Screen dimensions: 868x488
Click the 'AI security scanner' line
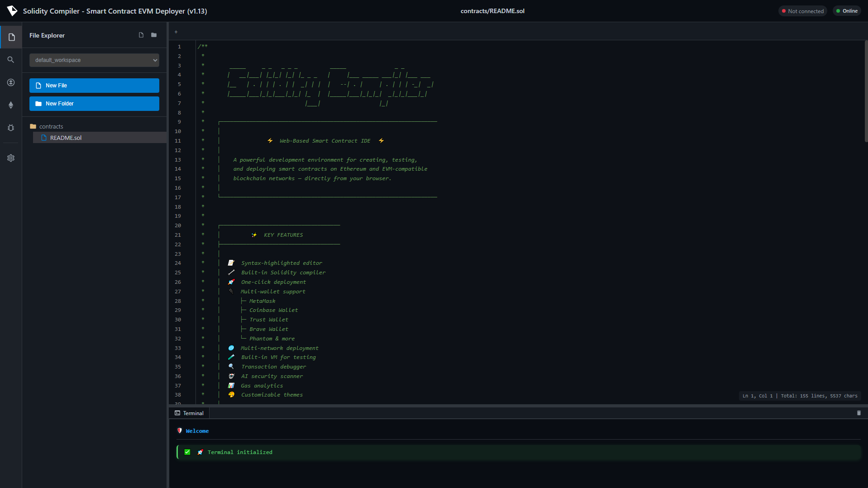[x=272, y=376]
